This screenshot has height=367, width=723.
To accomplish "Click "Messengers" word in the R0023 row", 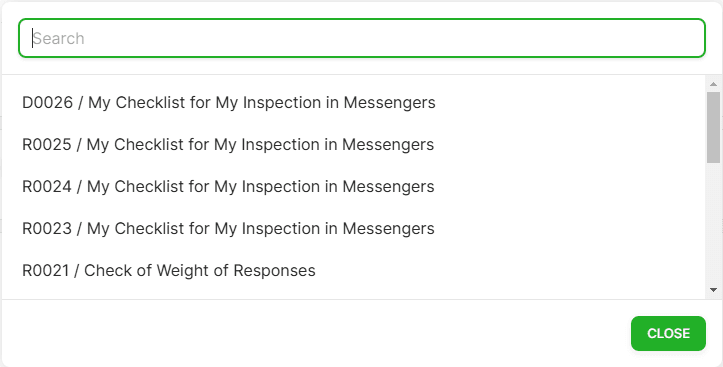I will click(x=389, y=228).
